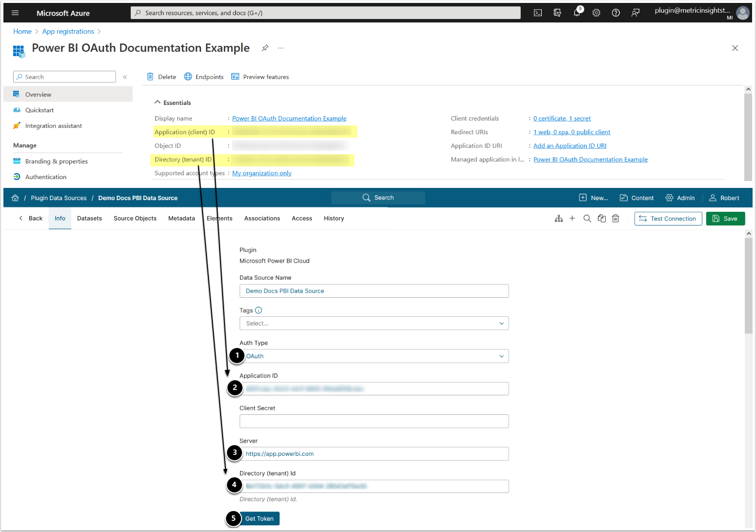Switch to the Associations tab
756x532 pixels.
[262, 219]
